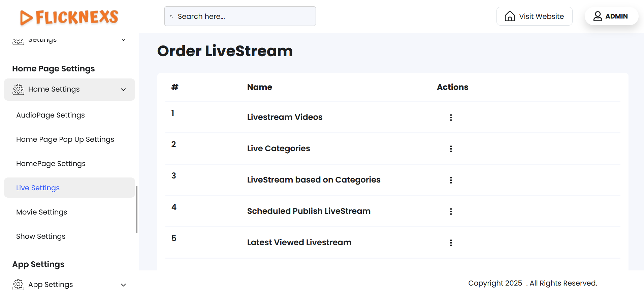Open actions for Scheduled Publish LiveStream row
The height and width of the screenshot is (294, 644).
(x=451, y=211)
